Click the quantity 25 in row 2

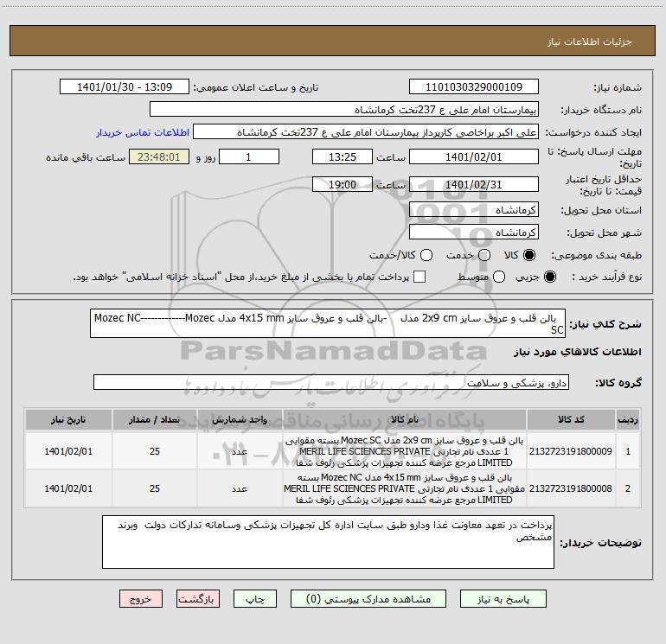[x=155, y=488]
